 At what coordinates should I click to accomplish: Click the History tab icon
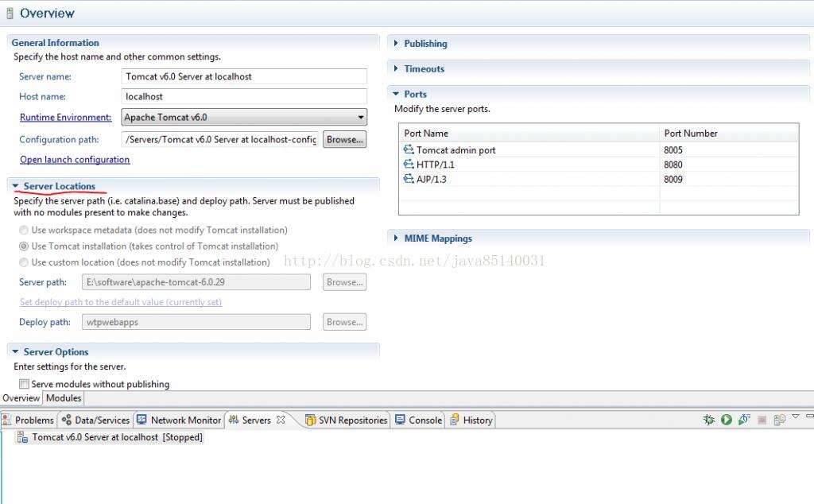pyautogui.click(x=454, y=420)
